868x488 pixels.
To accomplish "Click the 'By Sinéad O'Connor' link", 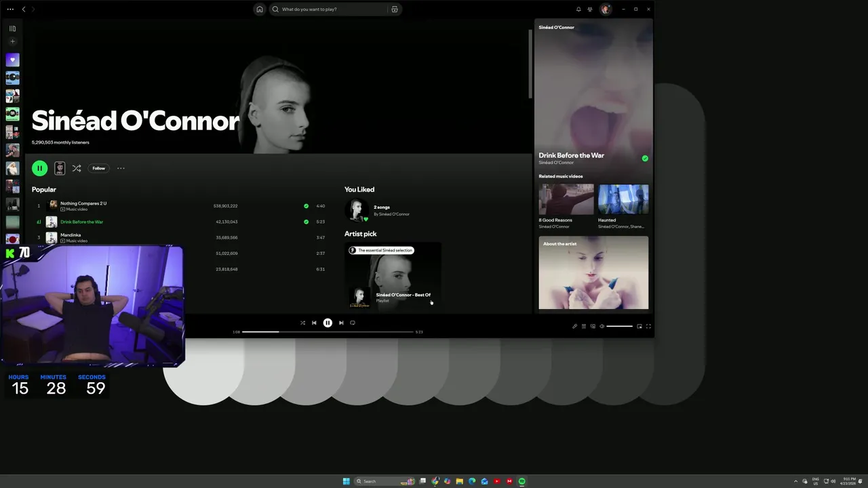I will [x=392, y=214].
